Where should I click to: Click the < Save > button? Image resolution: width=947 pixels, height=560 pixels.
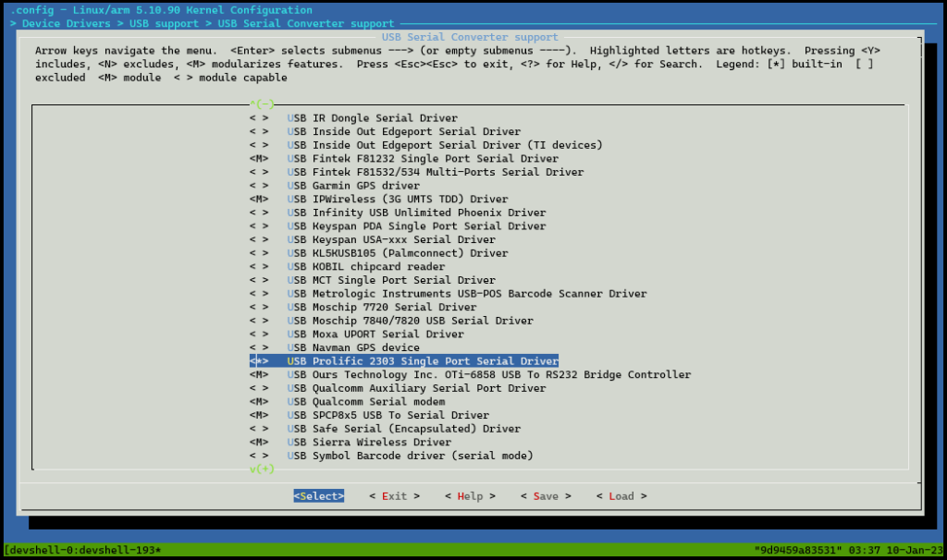click(546, 496)
